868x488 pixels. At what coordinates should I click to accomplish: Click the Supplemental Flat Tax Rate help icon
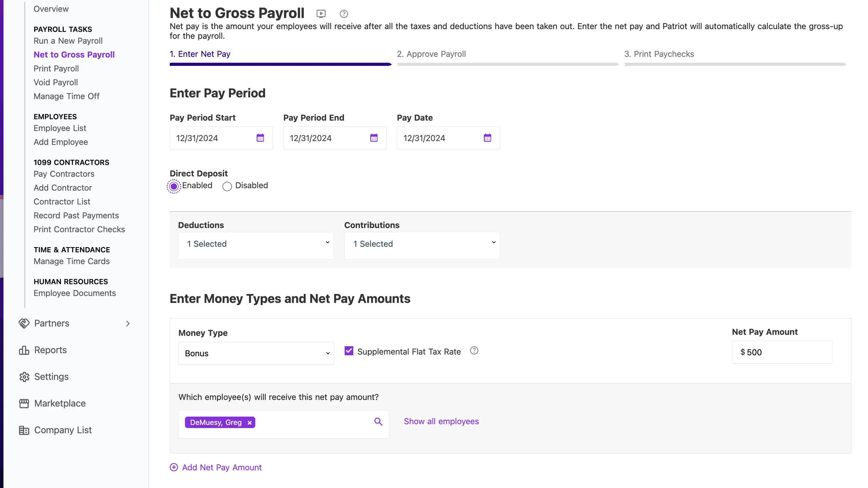pyautogui.click(x=474, y=351)
